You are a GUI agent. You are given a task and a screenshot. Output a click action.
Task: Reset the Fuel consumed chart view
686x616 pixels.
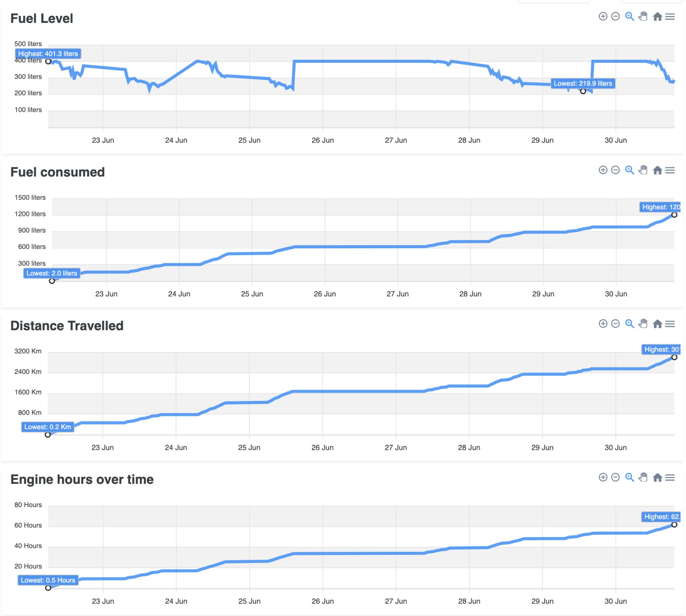[x=657, y=170]
